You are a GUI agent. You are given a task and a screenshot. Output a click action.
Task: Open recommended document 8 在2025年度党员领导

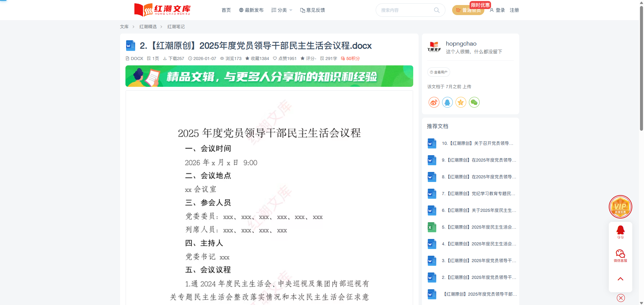click(479, 177)
